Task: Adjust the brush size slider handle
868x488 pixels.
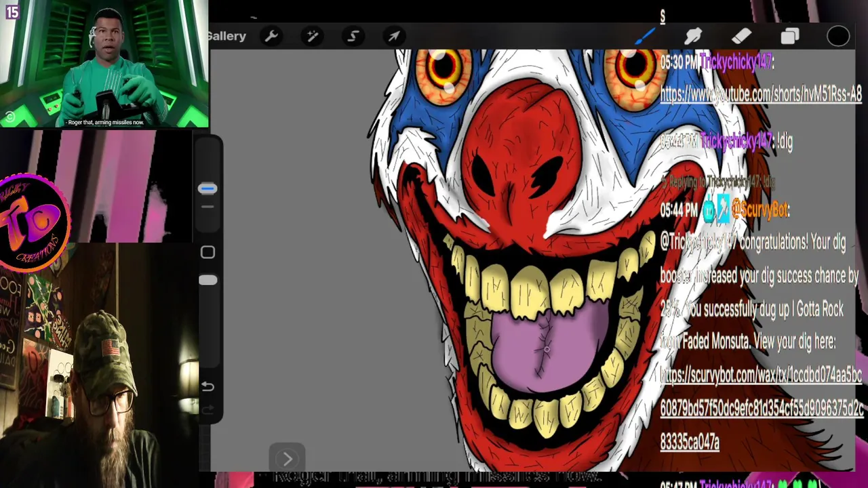Action: (208, 188)
